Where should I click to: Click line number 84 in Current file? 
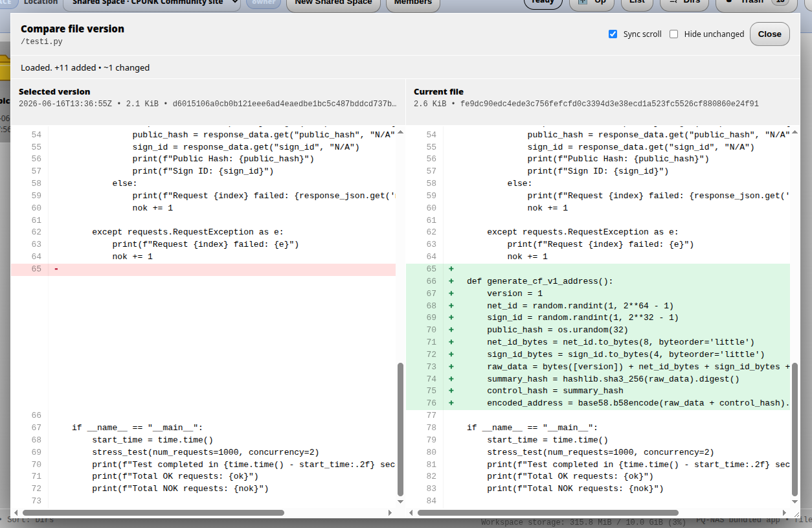coord(431,501)
